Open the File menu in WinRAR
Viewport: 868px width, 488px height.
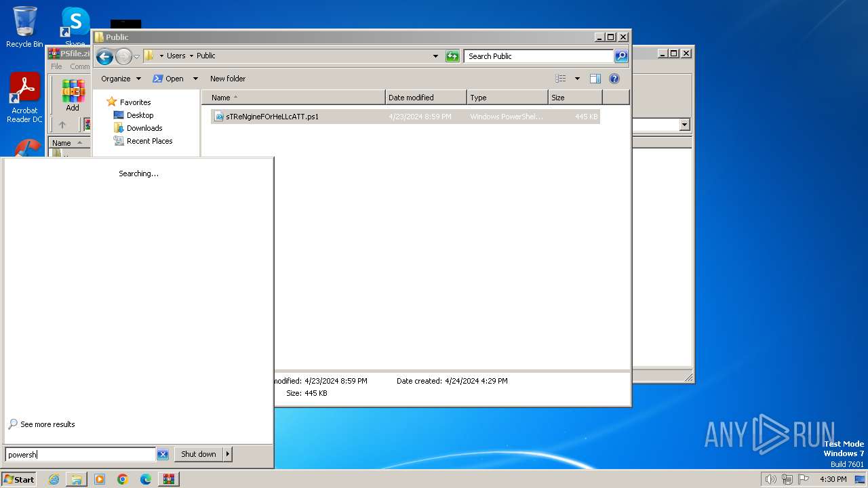[x=56, y=66]
